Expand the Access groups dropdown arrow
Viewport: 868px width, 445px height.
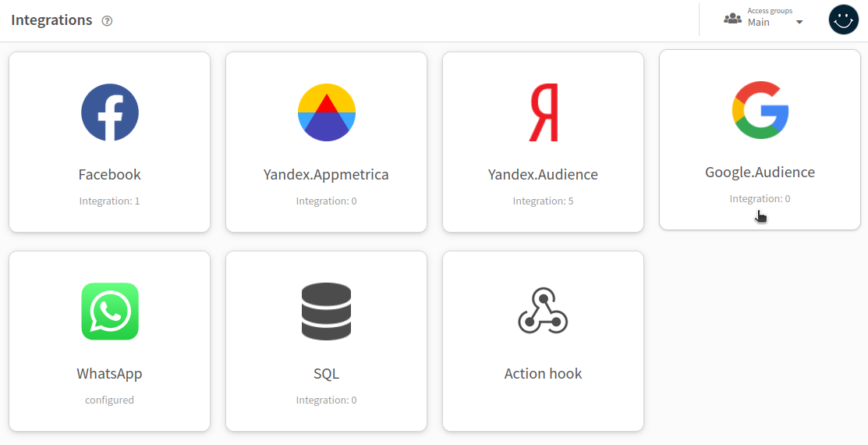coord(799,23)
